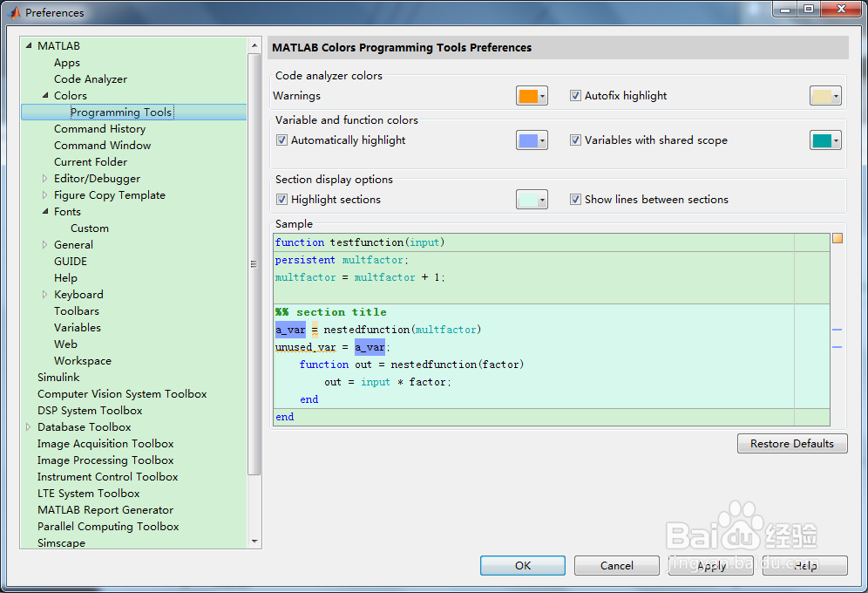Open GUIDE preferences
Viewport: 868px width, 593px height.
[x=71, y=262]
